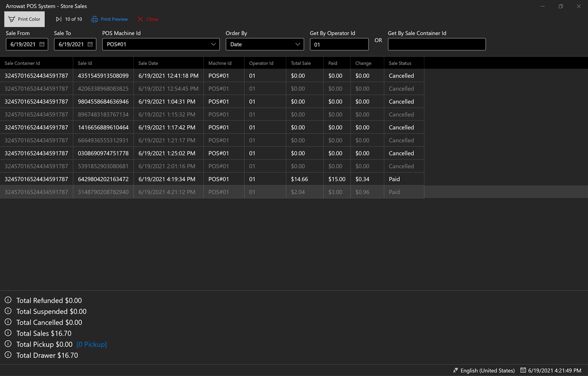
Task: Click the info icon beside Total Drawer
Action: coord(8,355)
